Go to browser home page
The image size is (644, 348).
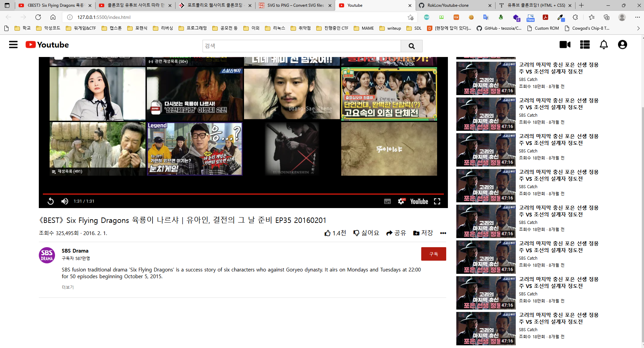[x=53, y=17]
